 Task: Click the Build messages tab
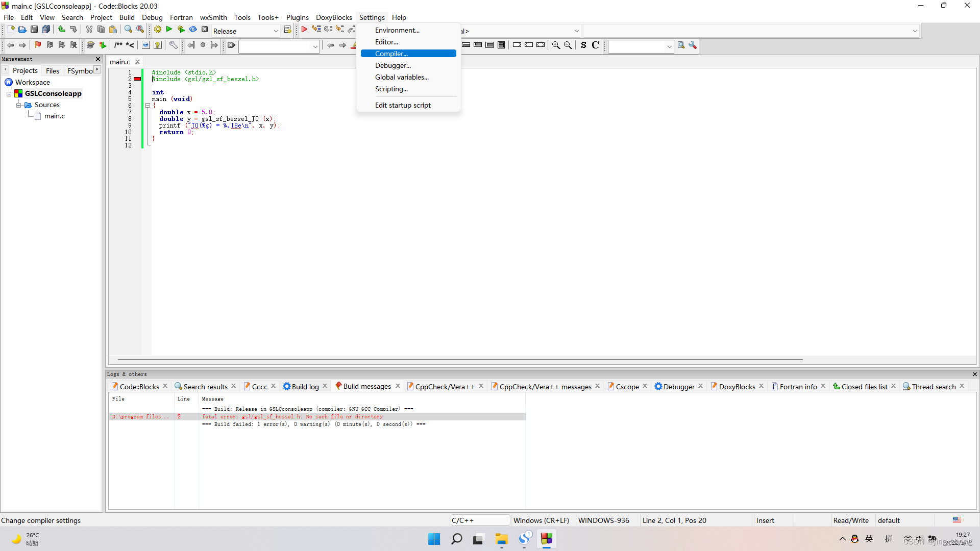tap(365, 386)
